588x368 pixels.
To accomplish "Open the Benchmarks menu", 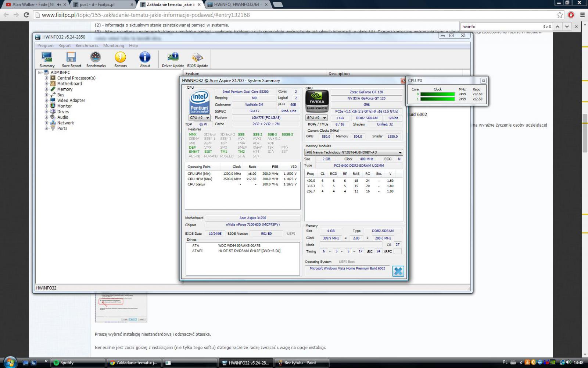I will tap(87, 46).
